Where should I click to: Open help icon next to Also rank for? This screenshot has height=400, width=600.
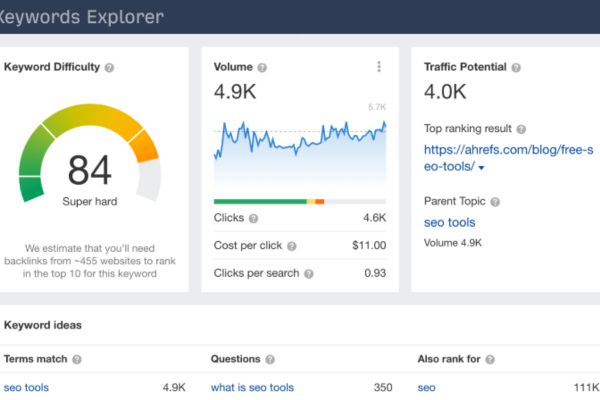[x=490, y=359]
